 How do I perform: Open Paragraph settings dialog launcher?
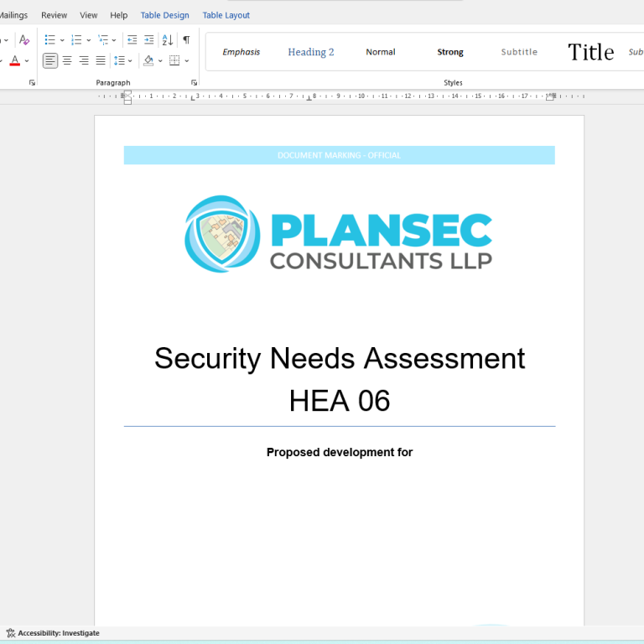[194, 83]
